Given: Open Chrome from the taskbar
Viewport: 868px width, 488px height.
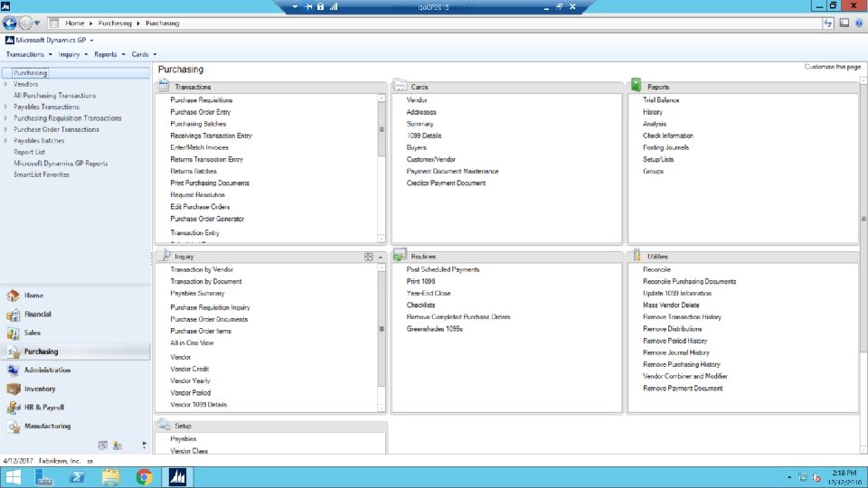Looking at the screenshot, I should click(x=144, y=477).
